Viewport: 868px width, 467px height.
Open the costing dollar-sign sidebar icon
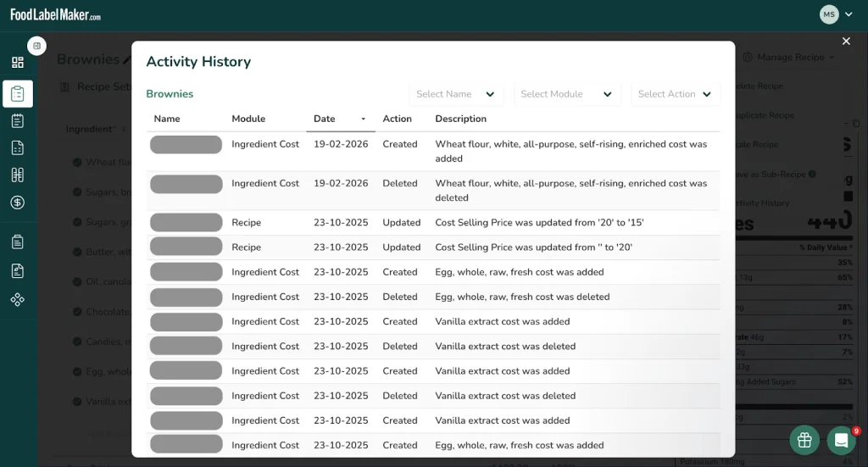(x=18, y=203)
